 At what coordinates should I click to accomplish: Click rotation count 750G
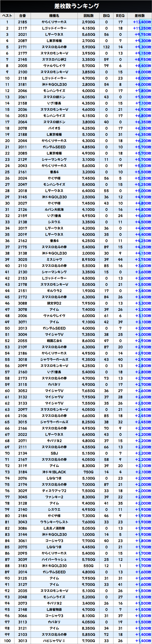click(88, 472)
